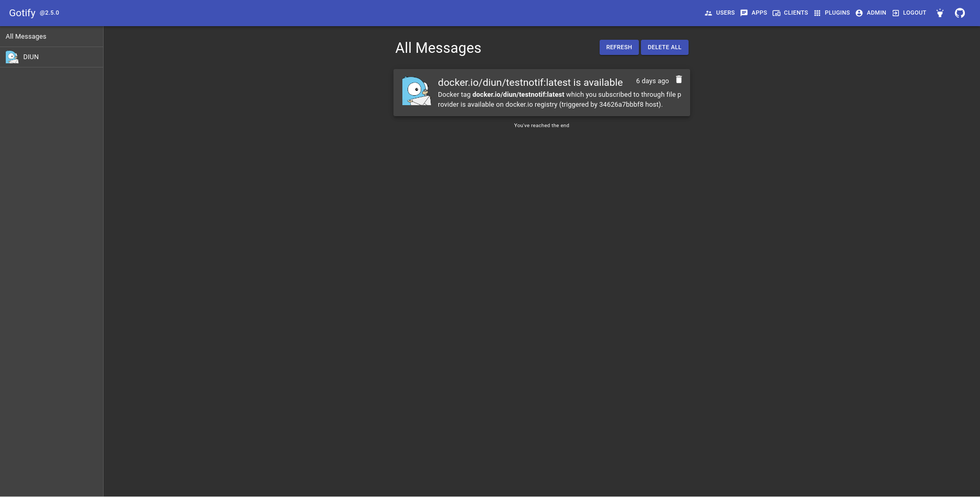This screenshot has width=980, height=497.
Task: Delete all messages with Delete All
Action: coord(664,47)
